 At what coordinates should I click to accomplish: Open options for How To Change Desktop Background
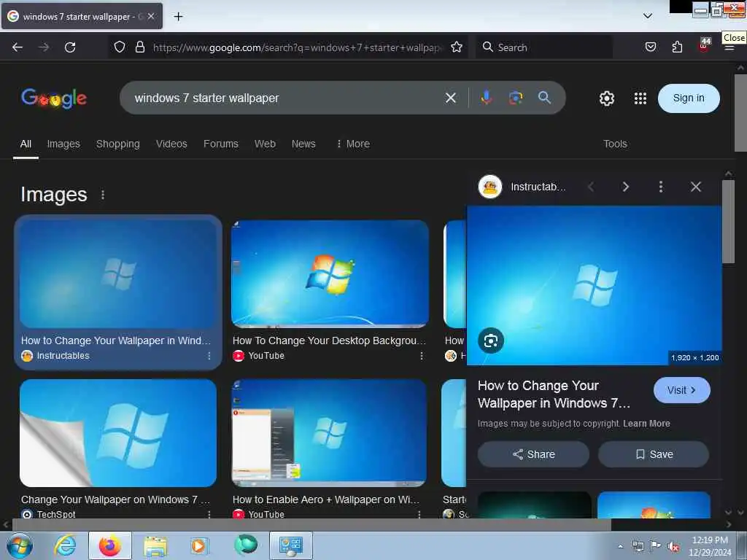pos(421,356)
